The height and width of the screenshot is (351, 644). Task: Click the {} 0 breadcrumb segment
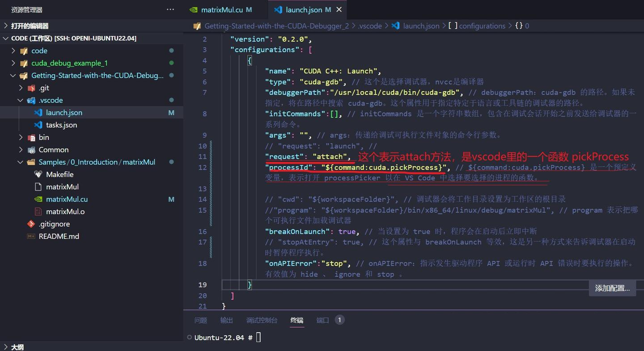[522, 26]
